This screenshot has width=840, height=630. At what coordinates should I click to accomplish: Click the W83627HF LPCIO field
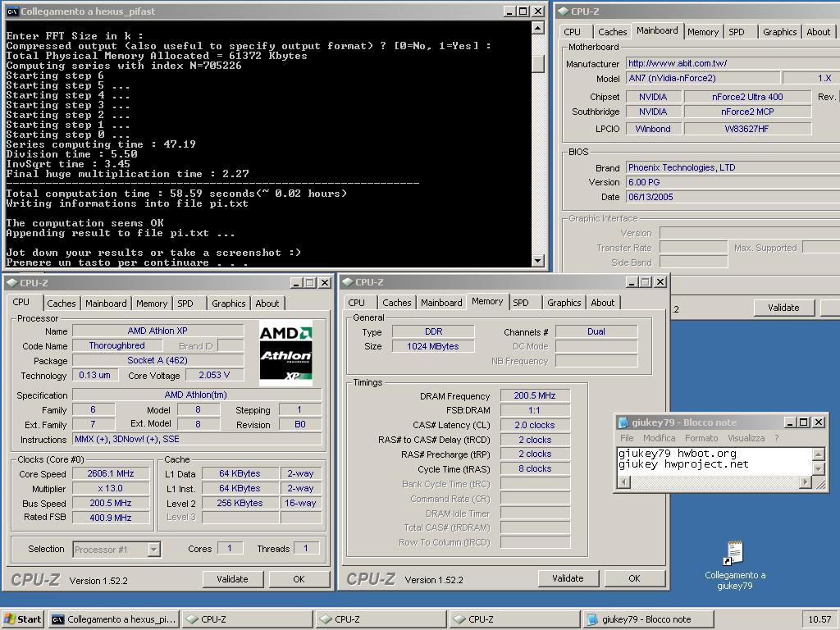coord(747,129)
